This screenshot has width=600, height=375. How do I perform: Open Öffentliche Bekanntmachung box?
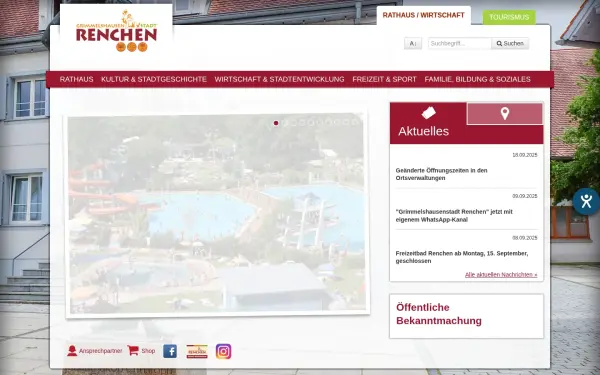tap(466, 316)
